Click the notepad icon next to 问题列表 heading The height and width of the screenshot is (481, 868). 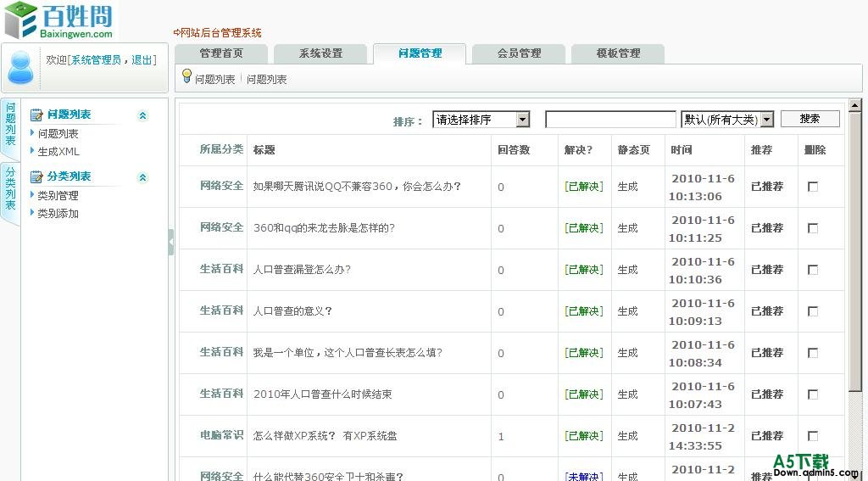click(36, 115)
